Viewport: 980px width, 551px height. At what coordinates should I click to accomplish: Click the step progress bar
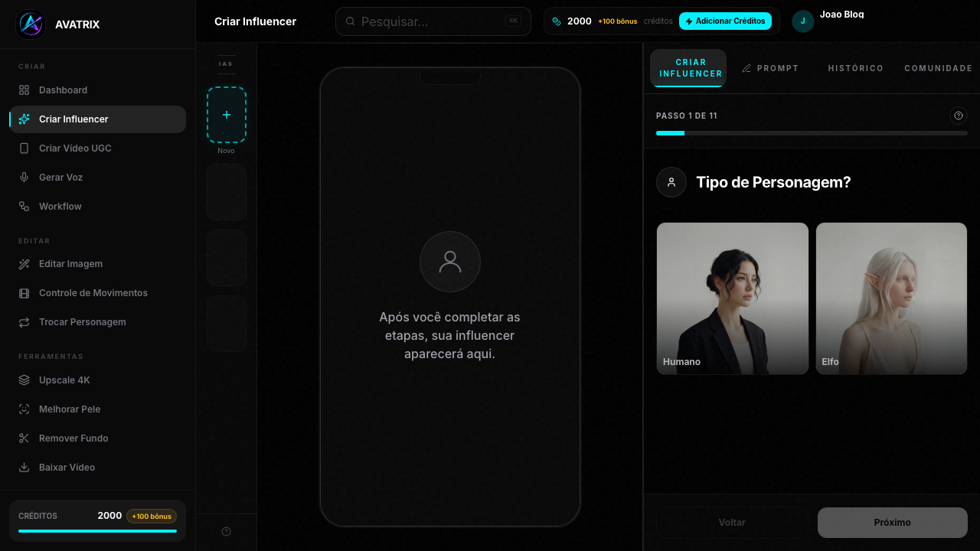812,133
